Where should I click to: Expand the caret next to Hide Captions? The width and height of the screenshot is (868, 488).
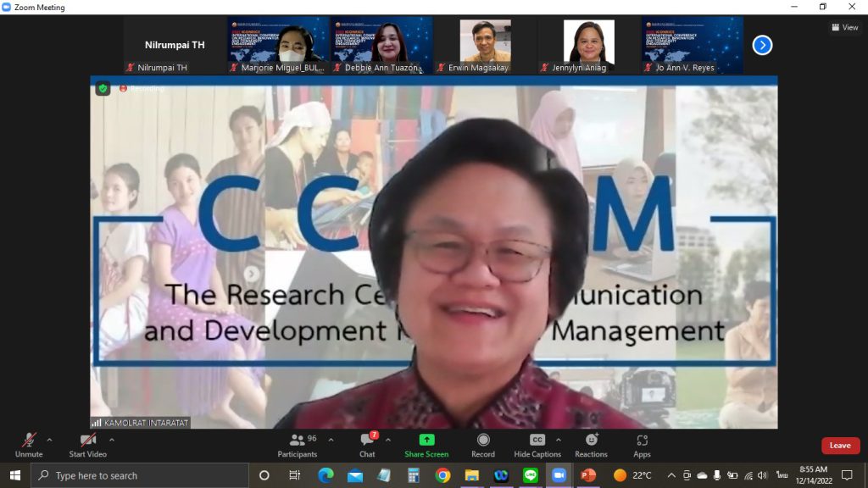[558, 440]
